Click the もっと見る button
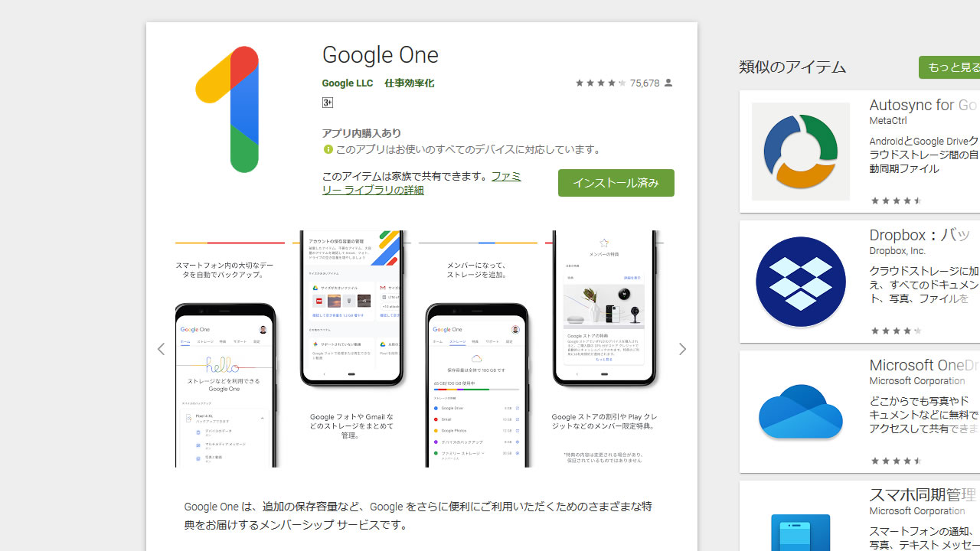This screenshot has height=551, width=980. coord(949,67)
